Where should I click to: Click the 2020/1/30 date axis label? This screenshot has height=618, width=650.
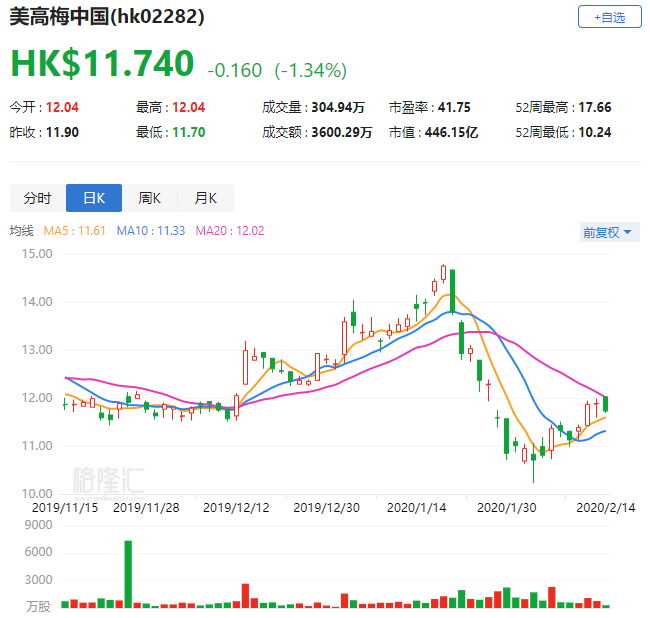pos(507,507)
